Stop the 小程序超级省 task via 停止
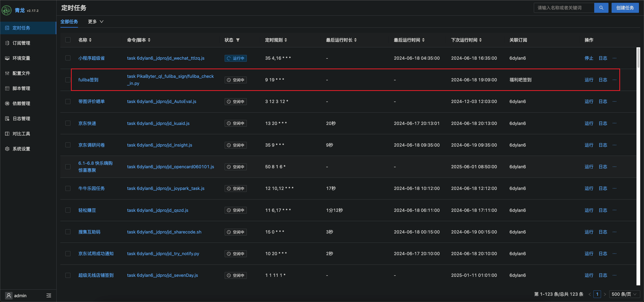644x302 pixels. coord(589,58)
